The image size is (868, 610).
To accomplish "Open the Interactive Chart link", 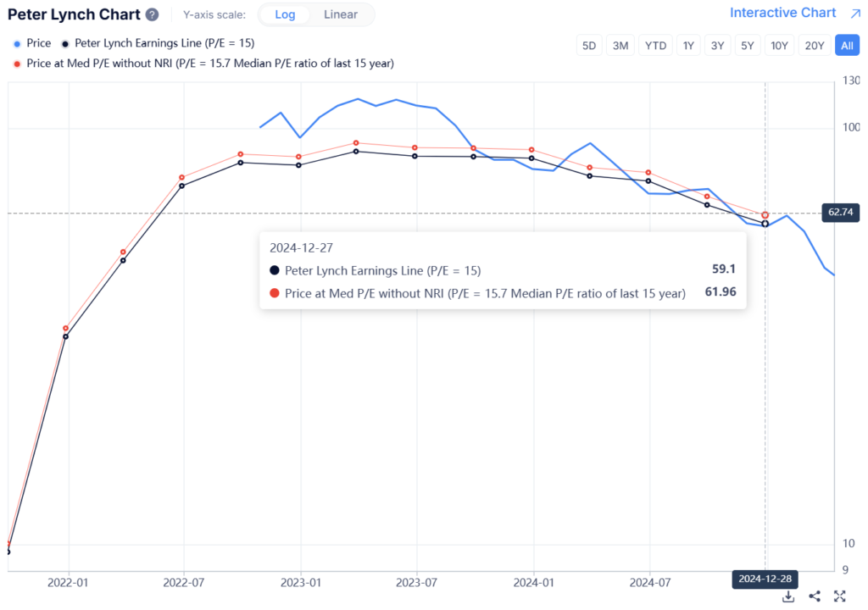I will (x=782, y=13).
